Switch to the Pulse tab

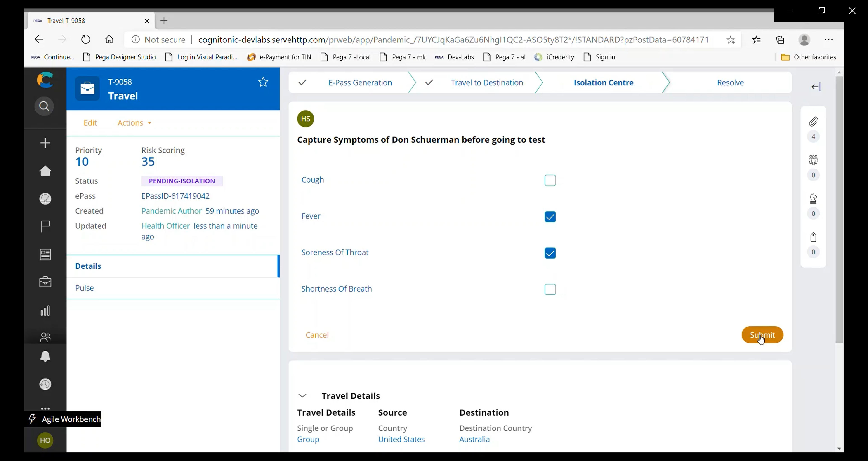(x=85, y=288)
